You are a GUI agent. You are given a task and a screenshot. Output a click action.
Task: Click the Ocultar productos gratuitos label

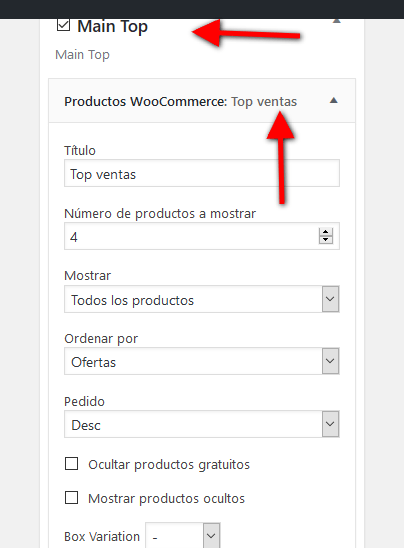[169, 464]
